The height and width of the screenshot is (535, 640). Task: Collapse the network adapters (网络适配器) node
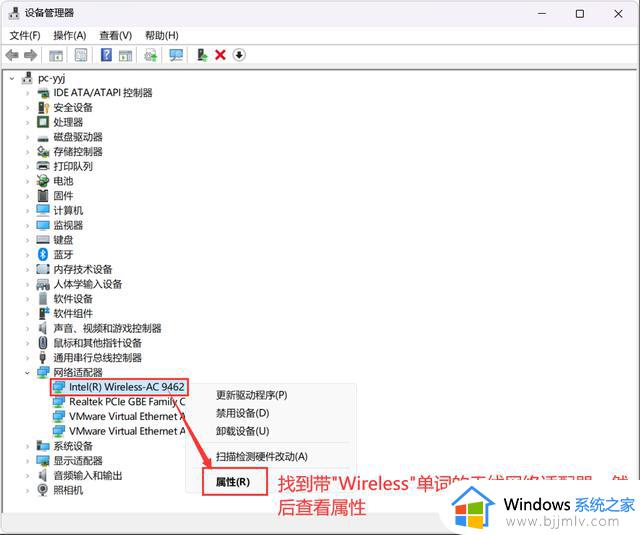coord(27,372)
